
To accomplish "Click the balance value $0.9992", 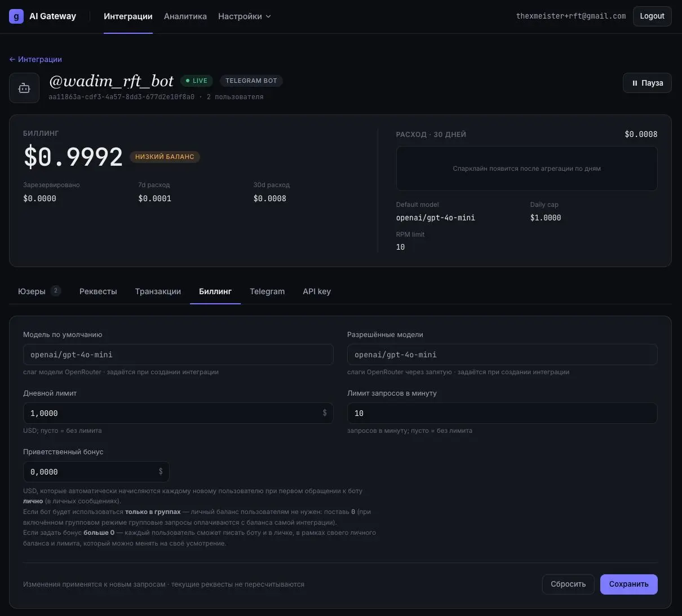I will point(73,157).
